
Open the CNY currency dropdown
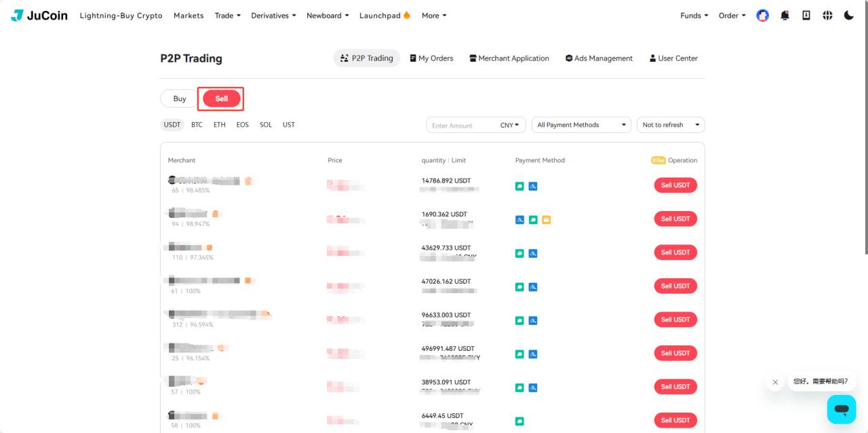[509, 125]
